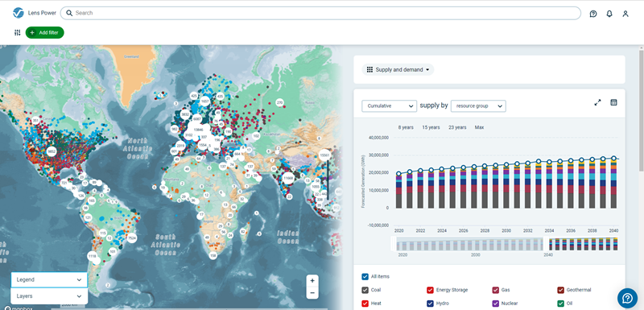
Task: Expand the Legend panel
Action: coord(49,279)
